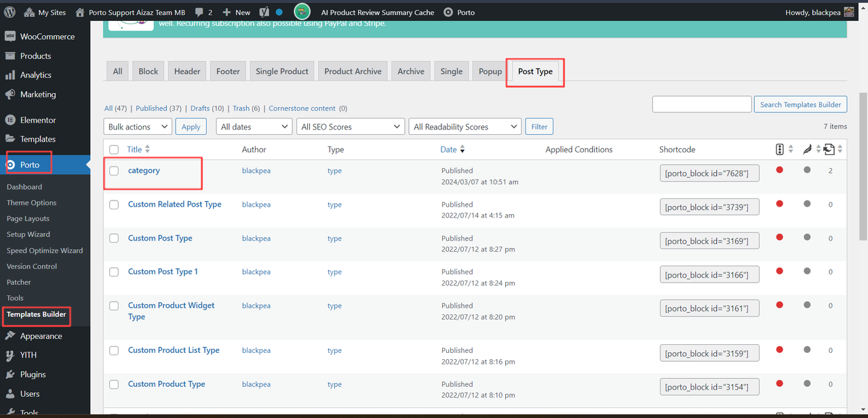
Task: Switch to the Header tab
Action: [187, 71]
